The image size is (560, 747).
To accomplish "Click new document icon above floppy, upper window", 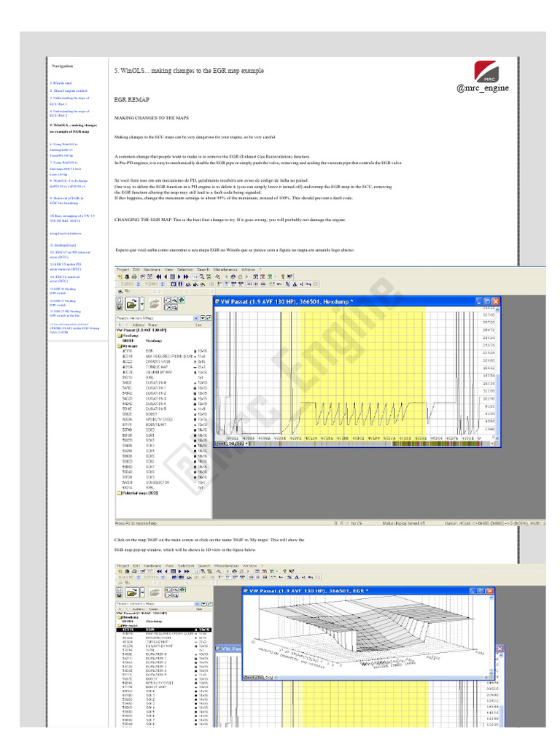I will 119,301.
